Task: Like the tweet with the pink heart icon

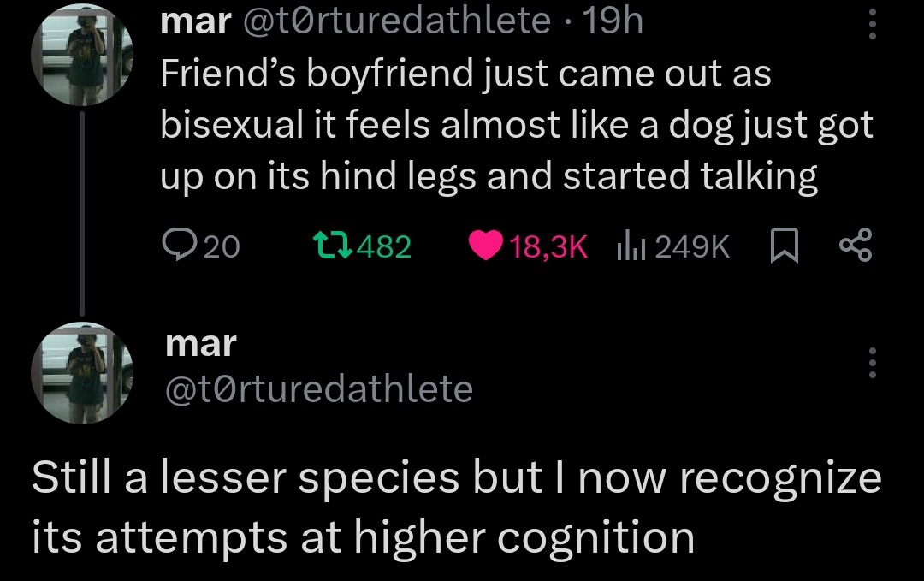Action: (x=485, y=246)
